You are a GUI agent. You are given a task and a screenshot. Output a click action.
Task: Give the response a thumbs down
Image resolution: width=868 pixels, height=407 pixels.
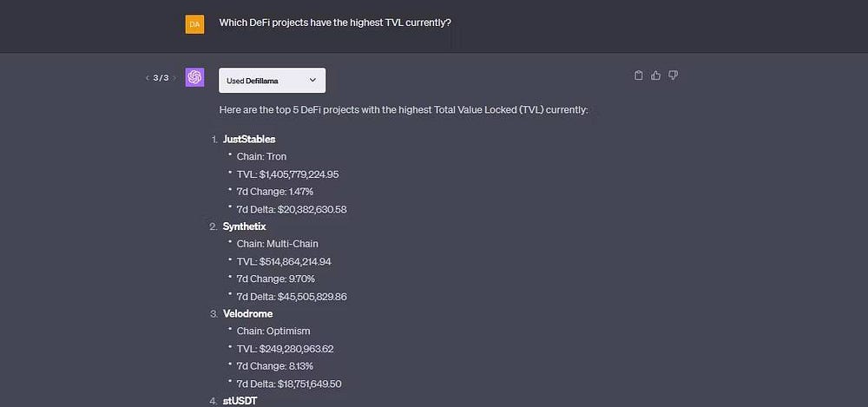(673, 75)
